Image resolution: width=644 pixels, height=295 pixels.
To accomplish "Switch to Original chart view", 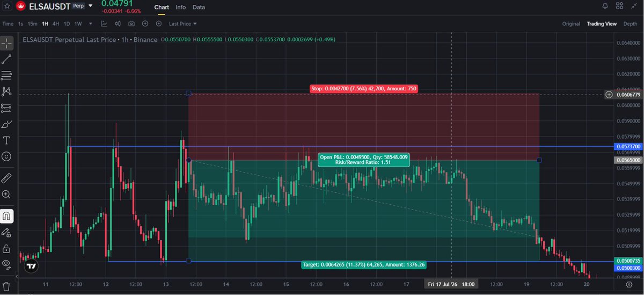I will (571, 24).
